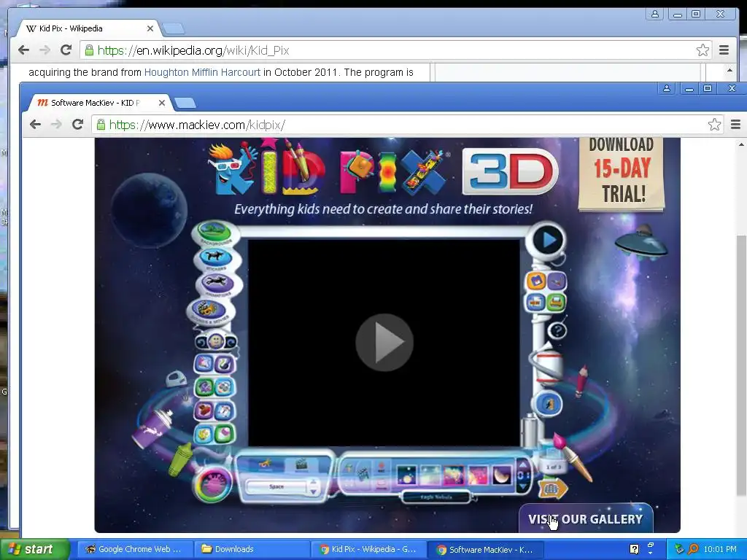Bookmark the MacKiev page with the star
Image resolution: width=747 pixels, height=560 pixels.
[x=714, y=125]
